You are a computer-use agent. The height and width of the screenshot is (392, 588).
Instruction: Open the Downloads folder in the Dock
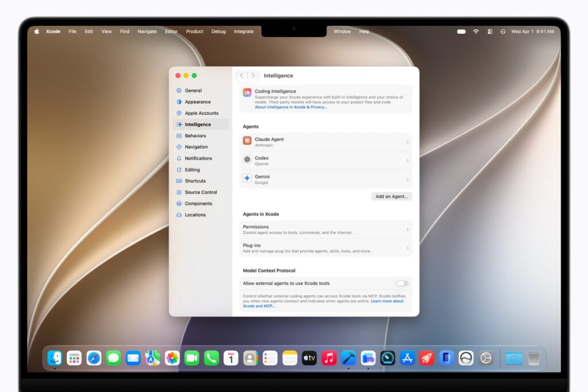coord(514,358)
